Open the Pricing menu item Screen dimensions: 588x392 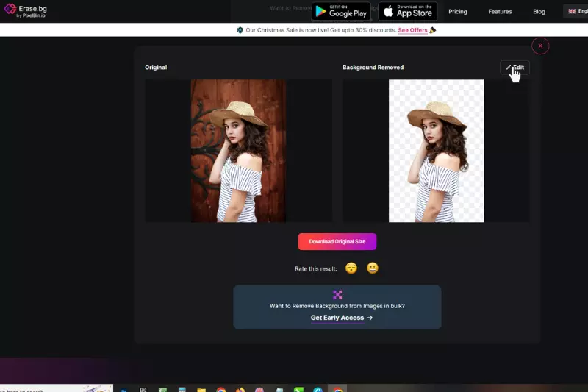457,12
